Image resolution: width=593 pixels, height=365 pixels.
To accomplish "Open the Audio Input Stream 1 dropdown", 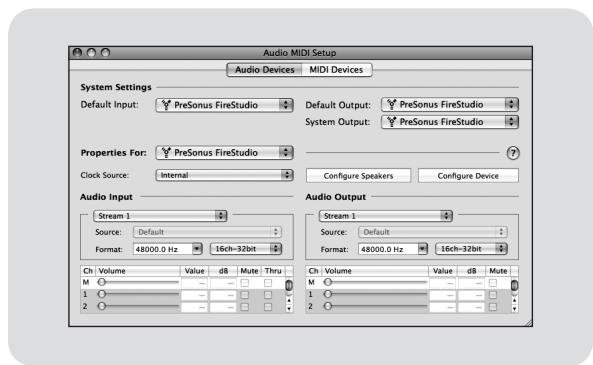I will tap(160, 216).
